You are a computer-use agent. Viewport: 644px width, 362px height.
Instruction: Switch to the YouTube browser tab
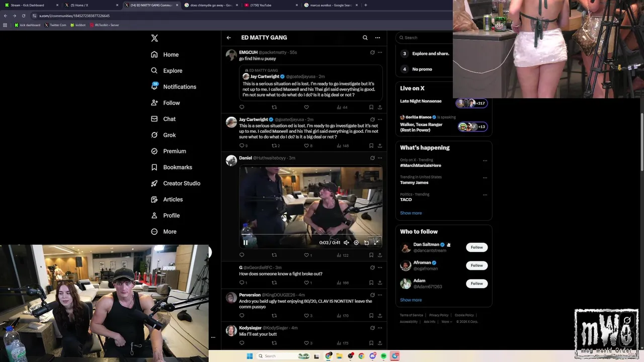[272, 5]
